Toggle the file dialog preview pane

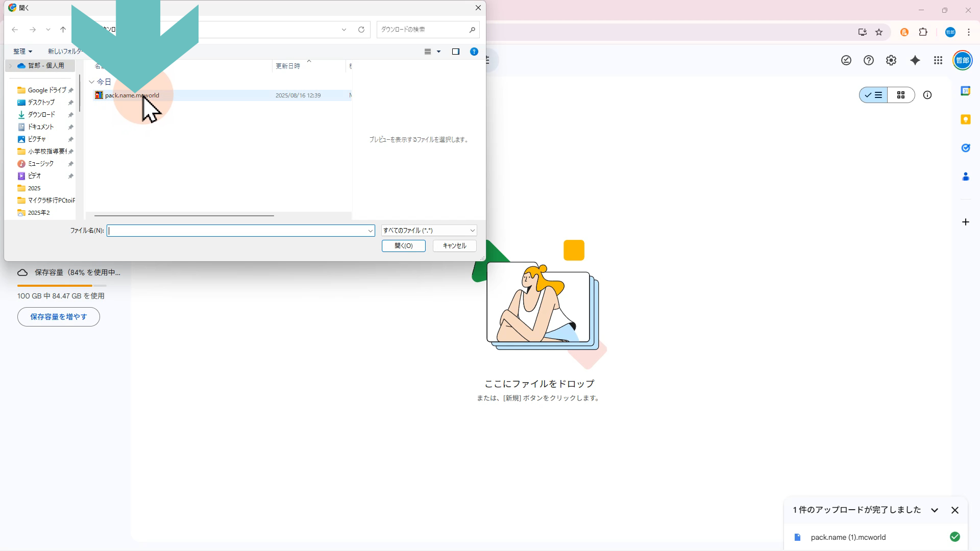pos(456,52)
